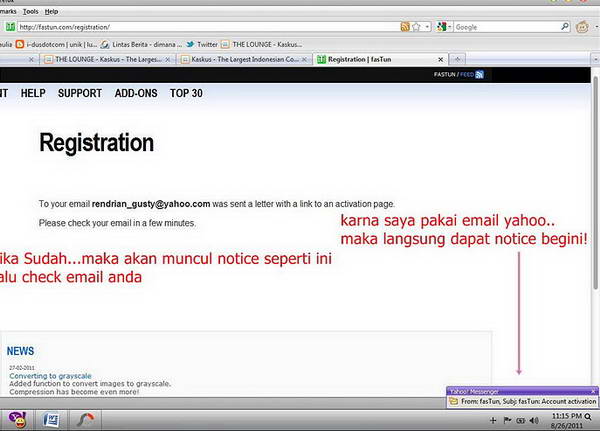
Task: Open the Lintas Berita bookmark
Action: (x=141, y=44)
